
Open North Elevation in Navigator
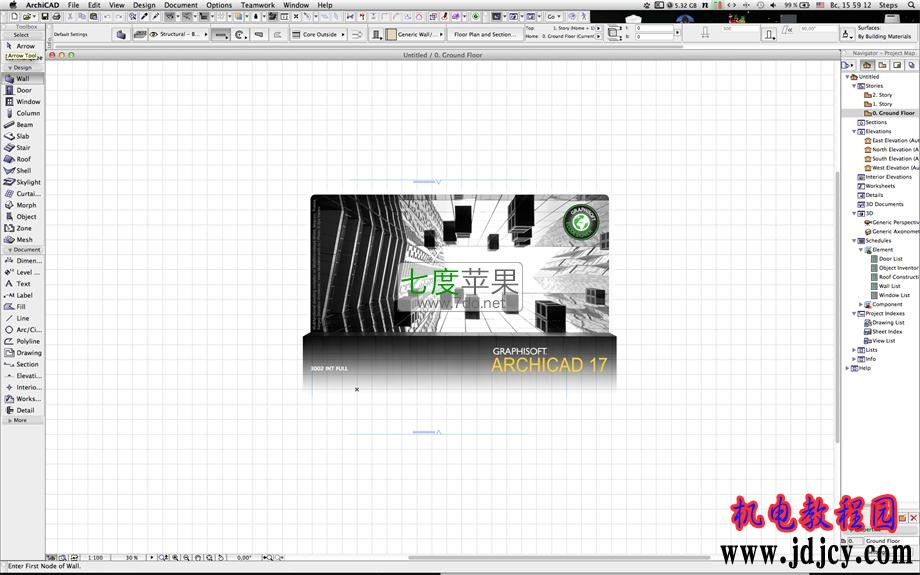(x=891, y=150)
